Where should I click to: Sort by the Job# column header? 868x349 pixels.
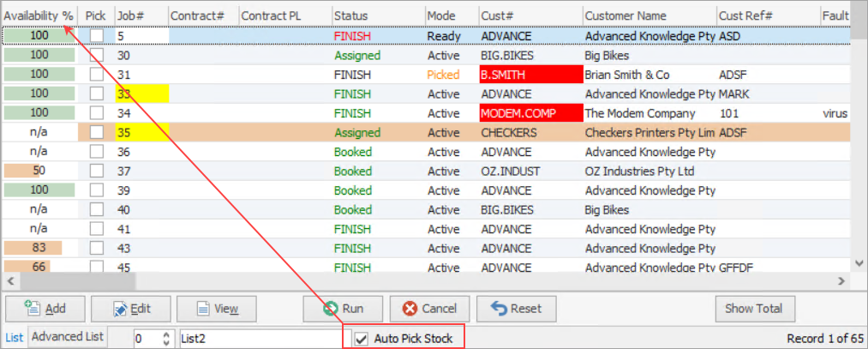pos(141,16)
